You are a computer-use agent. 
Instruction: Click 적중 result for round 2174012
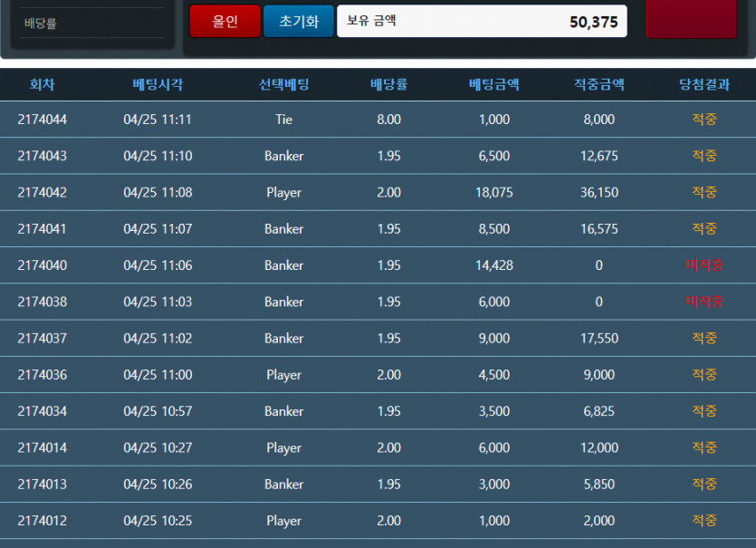pyautogui.click(x=703, y=520)
